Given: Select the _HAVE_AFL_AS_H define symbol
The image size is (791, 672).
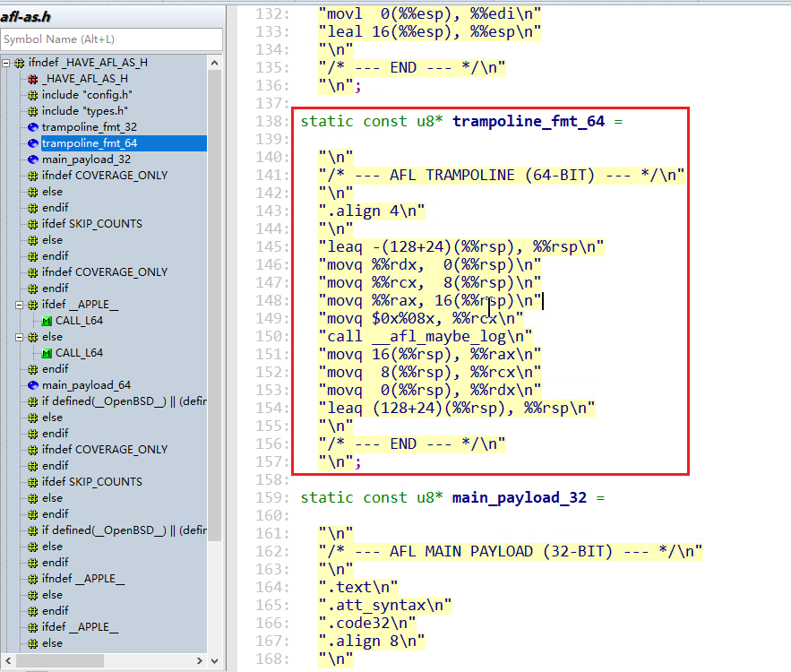Looking at the screenshot, I should coord(85,79).
